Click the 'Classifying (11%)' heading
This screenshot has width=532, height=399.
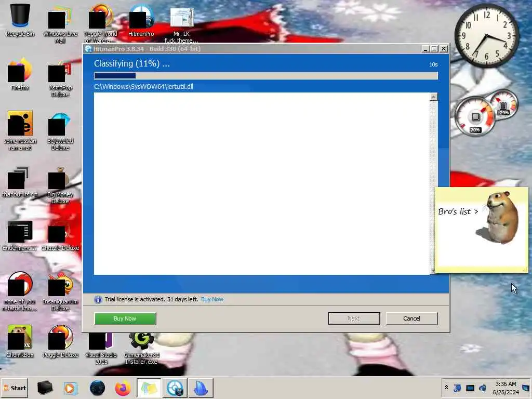coord(131,63)
